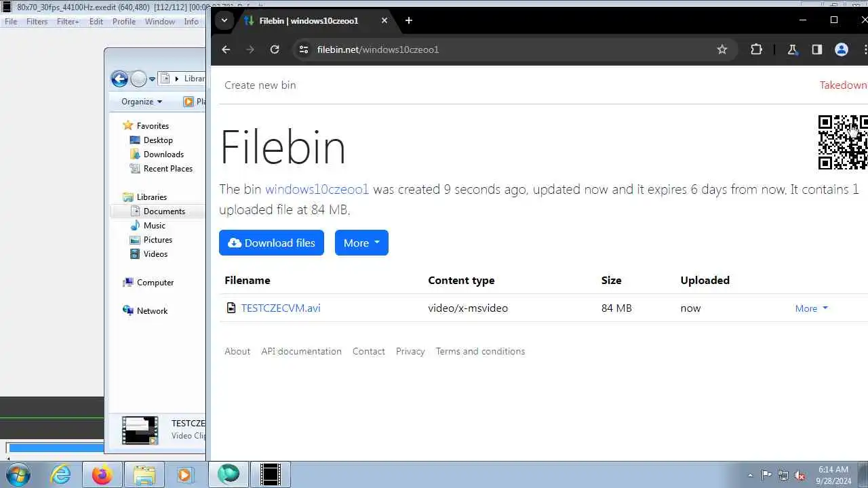
Task: Select Desktop in Explorer favorites
Action: 158,140
